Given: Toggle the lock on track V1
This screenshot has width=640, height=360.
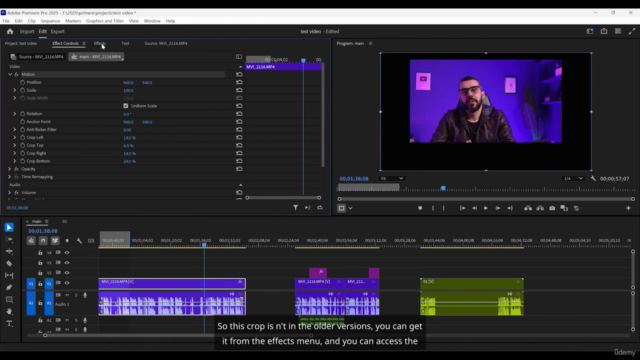Looking at the screenshot, I should pyautogui.click(x=40, y=283).
